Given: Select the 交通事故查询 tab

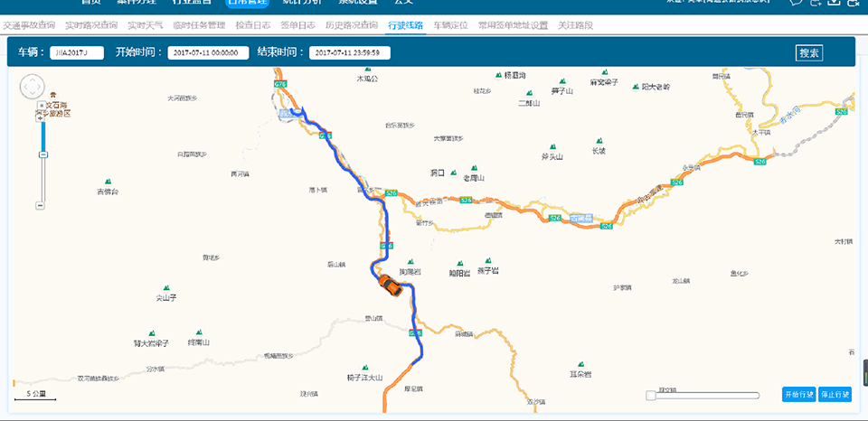Looking at the screenshot, I should point(29,25).
